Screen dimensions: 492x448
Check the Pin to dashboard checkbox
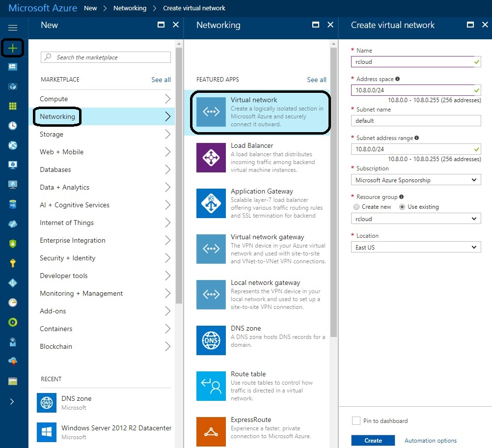tap(356, 420)
